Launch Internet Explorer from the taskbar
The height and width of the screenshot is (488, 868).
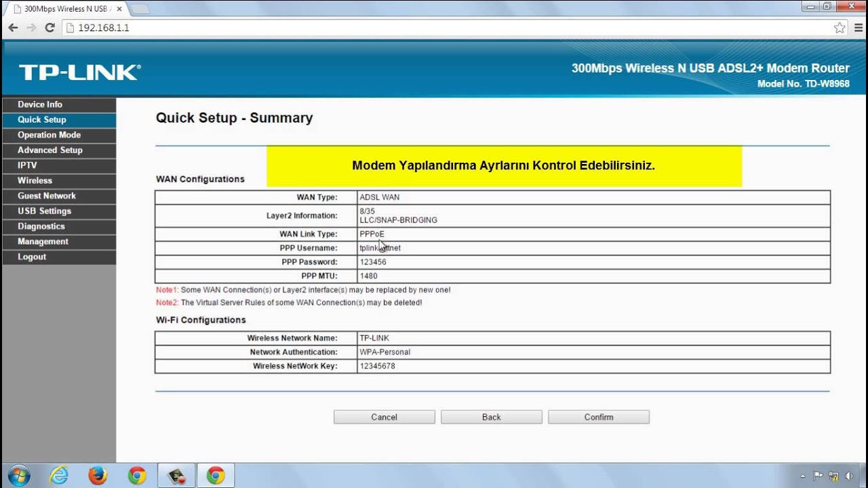[59, 476]
